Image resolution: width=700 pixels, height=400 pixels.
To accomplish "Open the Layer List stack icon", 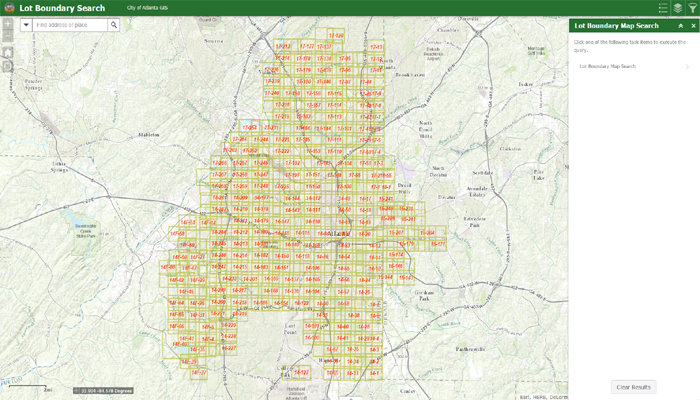I will [678, 8].
